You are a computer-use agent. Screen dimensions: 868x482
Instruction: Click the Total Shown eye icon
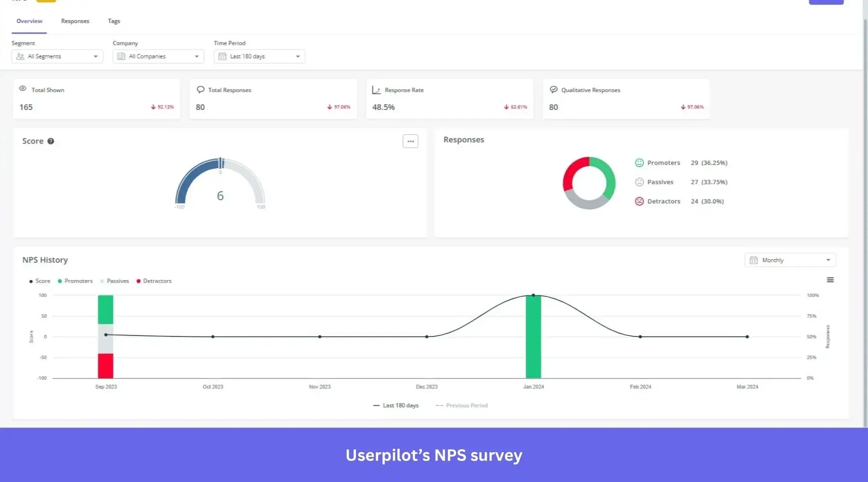click(22, 89)
